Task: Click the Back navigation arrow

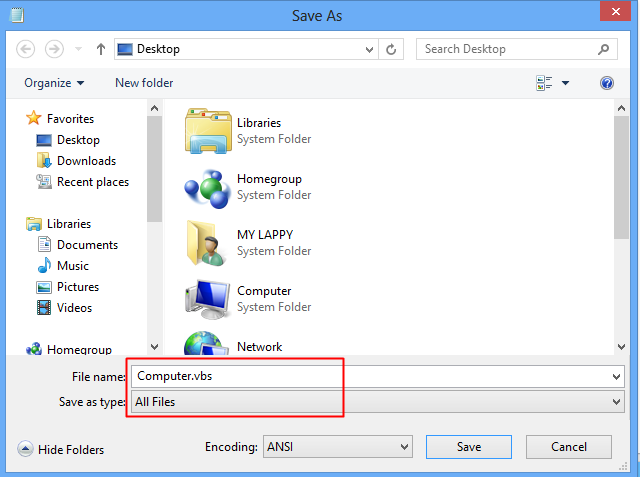Action: tap(25, 49)
